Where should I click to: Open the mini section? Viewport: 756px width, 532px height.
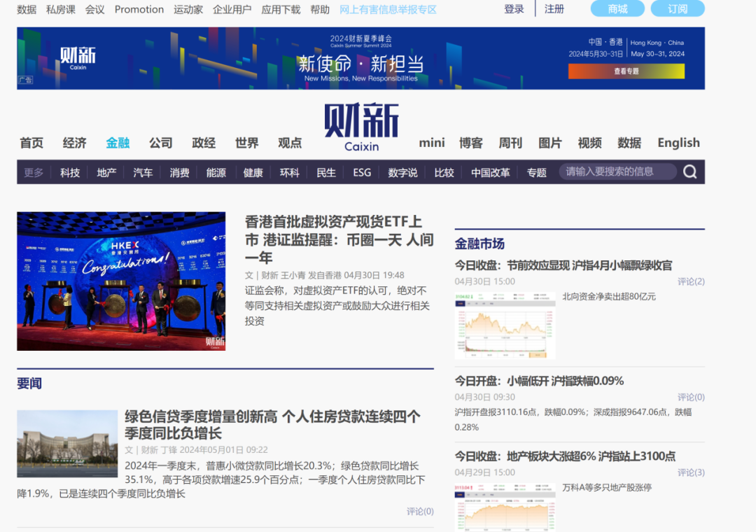(432, 143)
